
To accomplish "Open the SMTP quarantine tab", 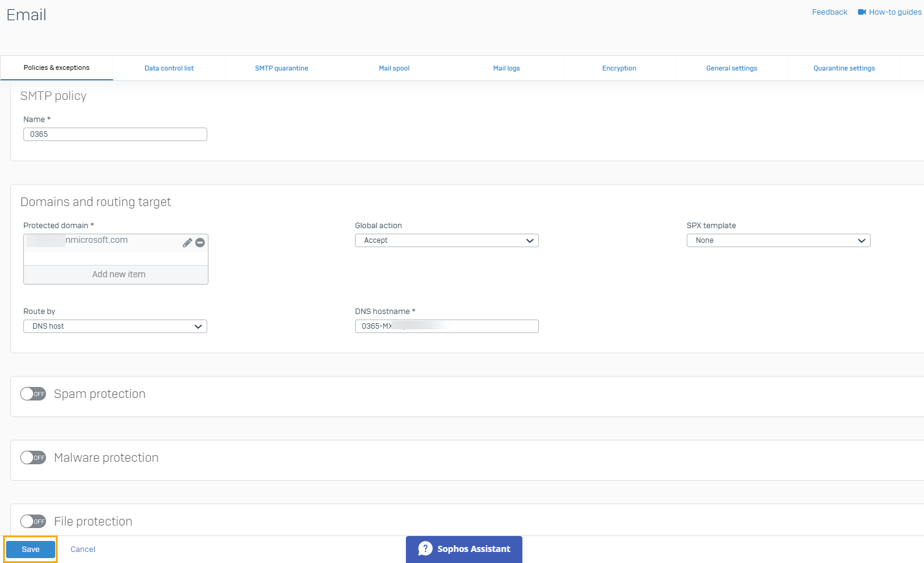I will 281,68.
